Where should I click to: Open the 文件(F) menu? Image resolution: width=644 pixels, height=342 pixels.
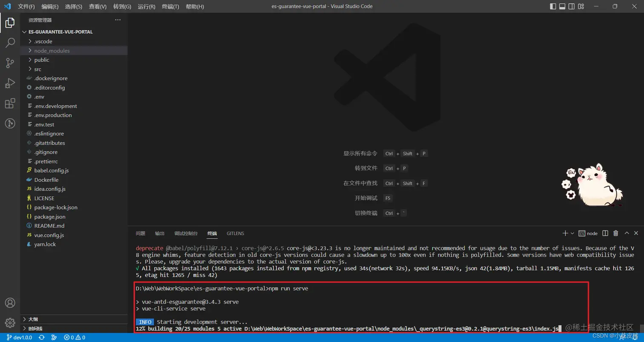[x=26, y=6]
